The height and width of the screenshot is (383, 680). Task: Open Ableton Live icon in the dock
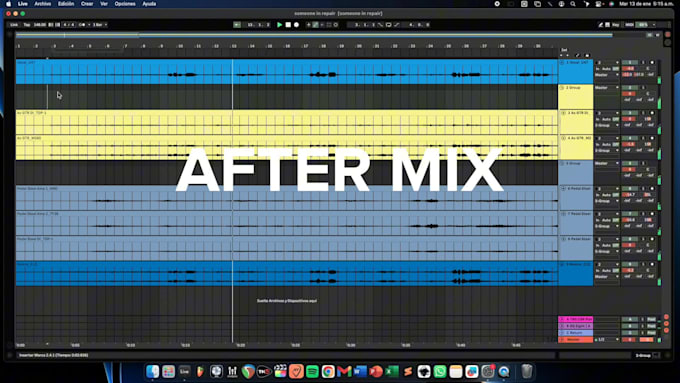point(185,371)
